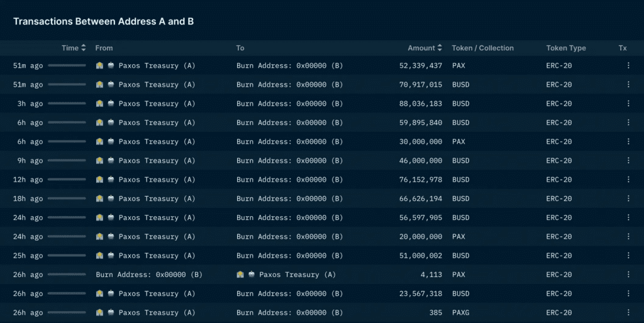Screen dimensions: 644x323
Task: Click the time bar beside '25h ago'
Action: pyautogui.click(x=67, y=255)
